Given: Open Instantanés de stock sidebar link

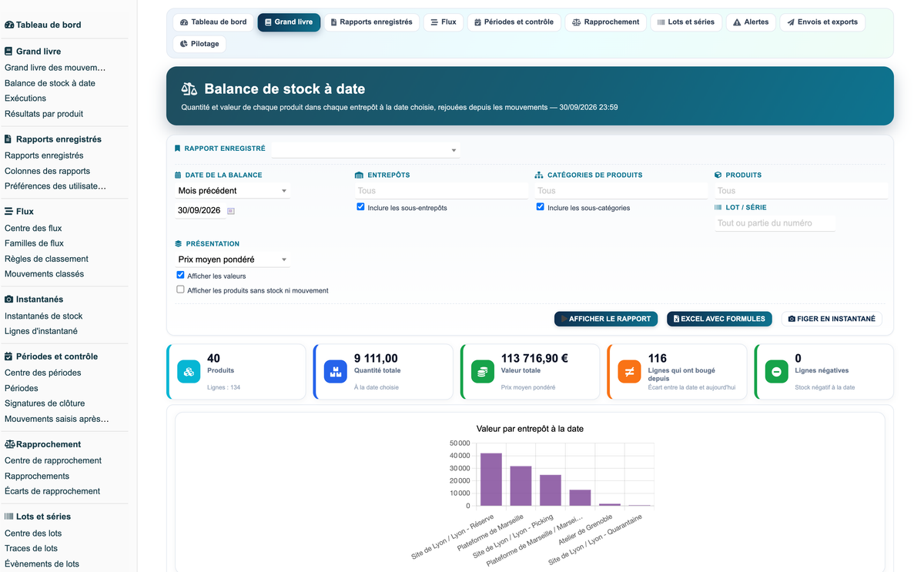Looking at the screenshot, I should [43, 316].
